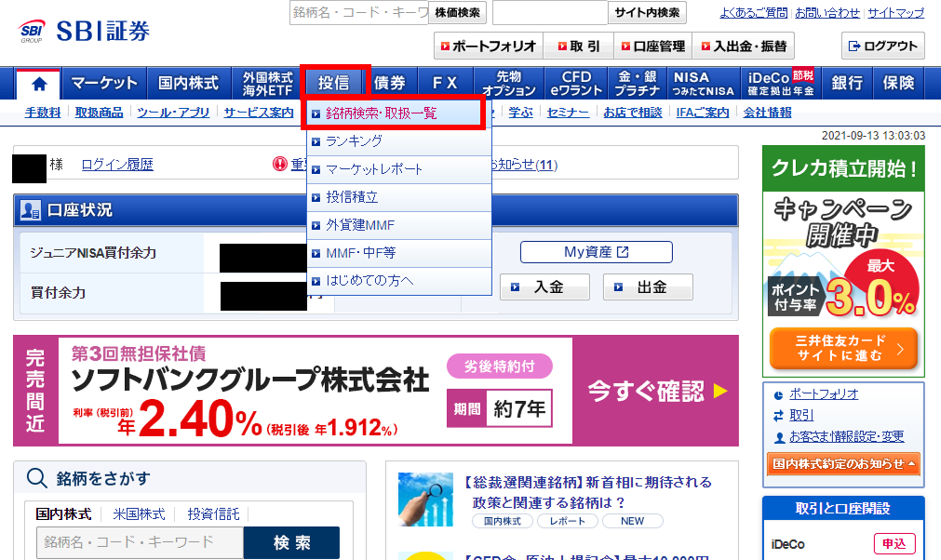Focus the stock name search field in the header

pos(359,13)
